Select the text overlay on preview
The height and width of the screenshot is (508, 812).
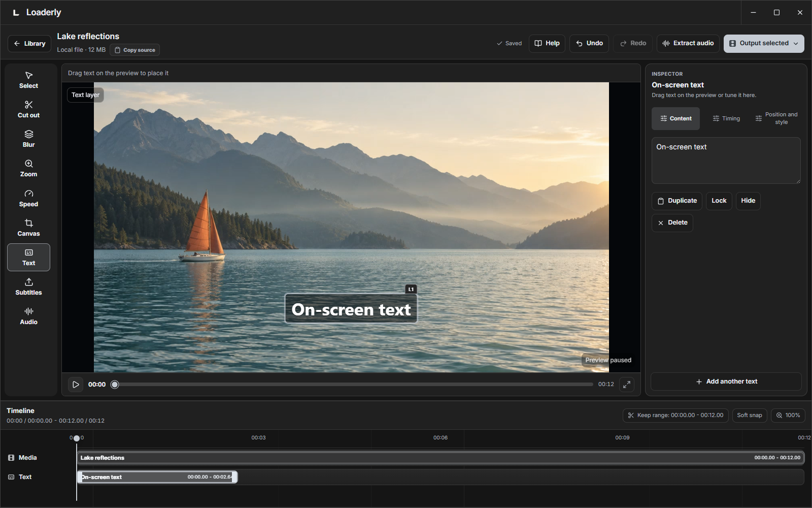point(351,309)
